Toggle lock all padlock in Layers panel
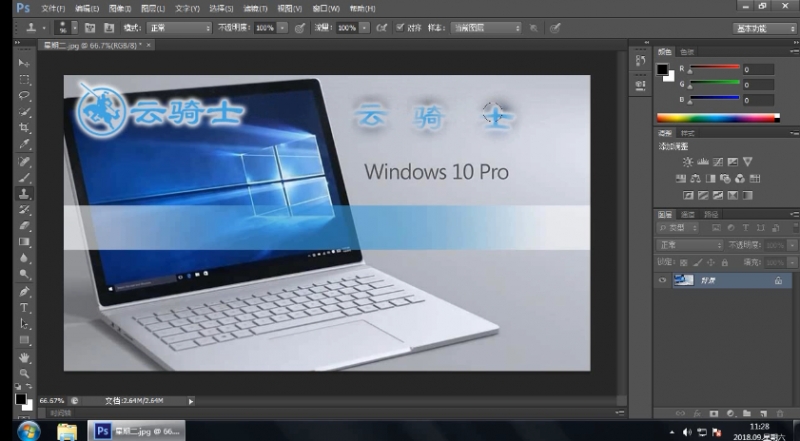Viewport: 800px width, 441px height. pyautogui.click(x=724, y=262)
